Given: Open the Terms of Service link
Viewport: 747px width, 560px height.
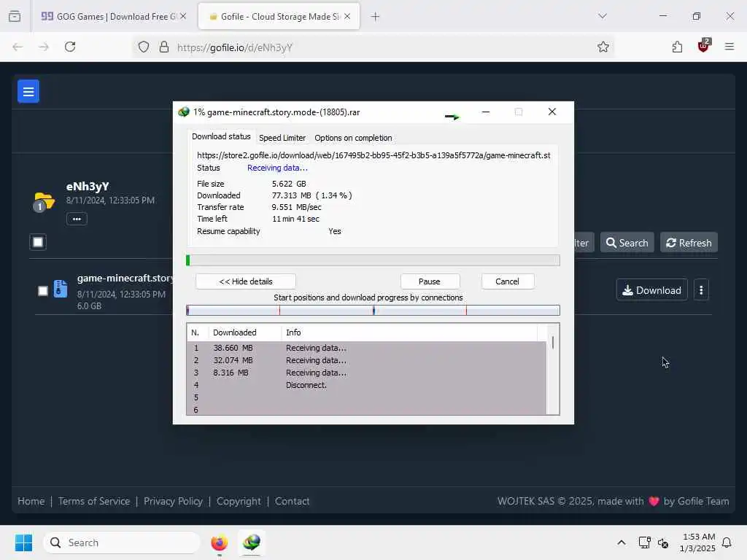Looking at the screenshot, I should coord(94,501).
